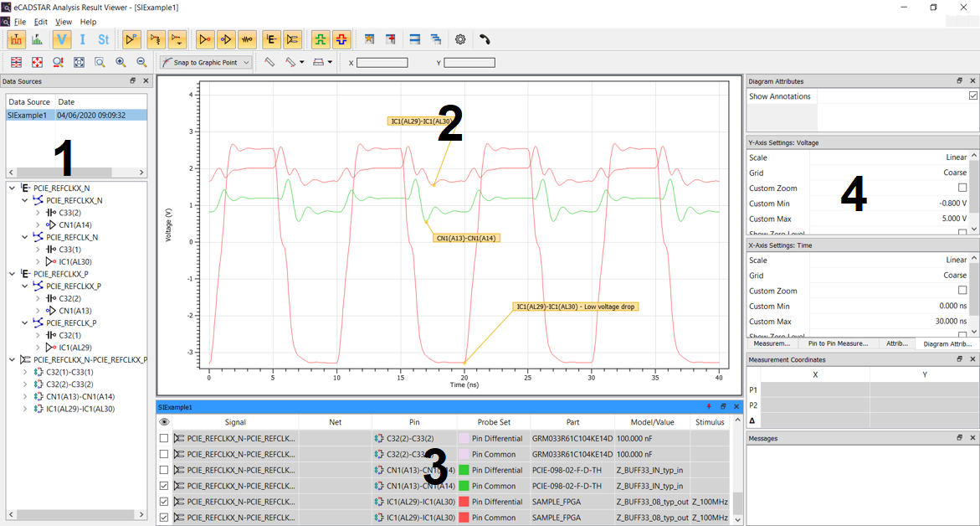Viewport: 980px width, 526px height.
Task: Uncheck the IC1(AL29)-IC1(AL30) Pin Common row checkbox
Action: (x=164, y=518)
